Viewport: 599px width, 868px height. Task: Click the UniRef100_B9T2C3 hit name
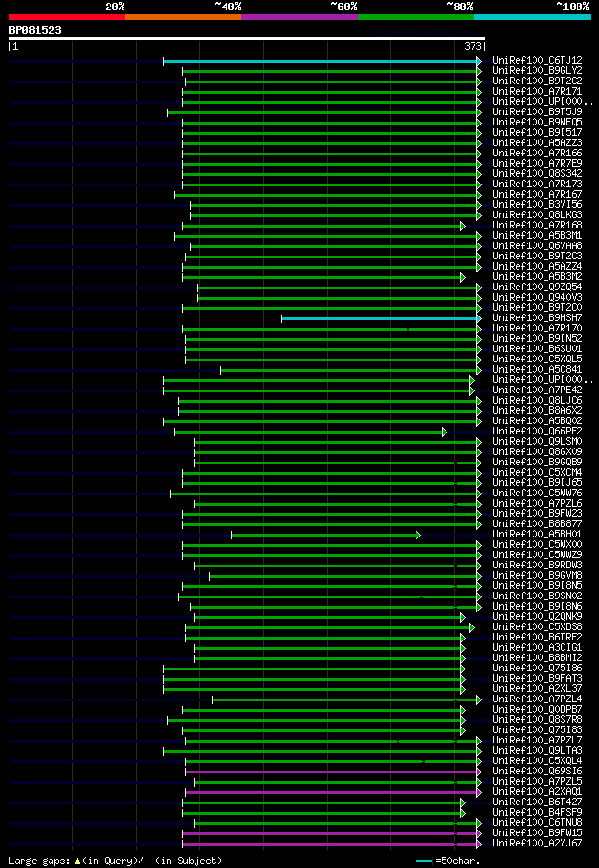(537, 257)
